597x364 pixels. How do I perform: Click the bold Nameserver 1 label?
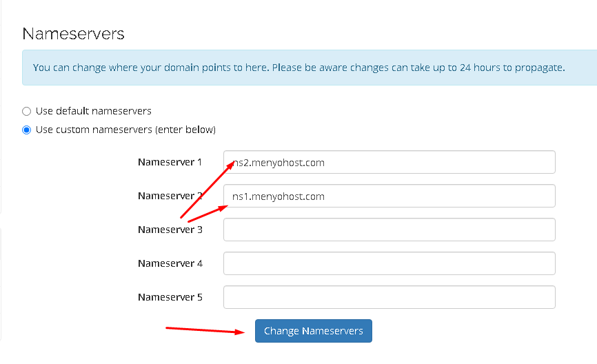(x=170, y=162)
